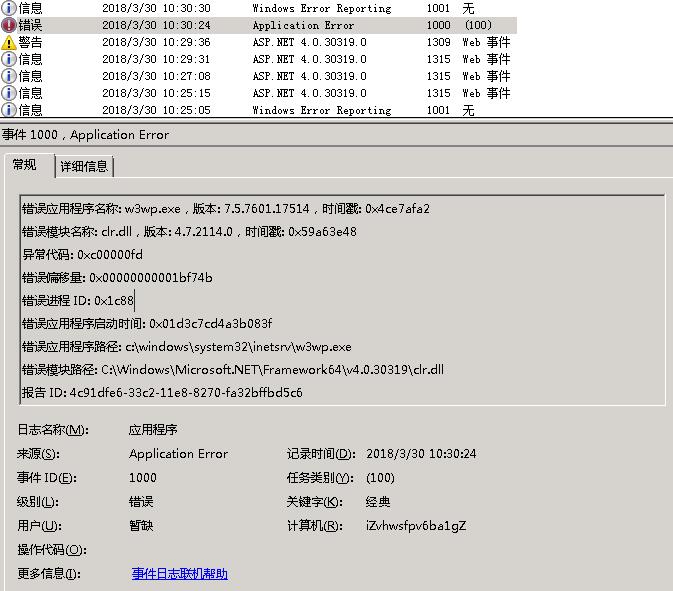
Task: Switch to the 常规 tab
Action: [x=25, y=165]
